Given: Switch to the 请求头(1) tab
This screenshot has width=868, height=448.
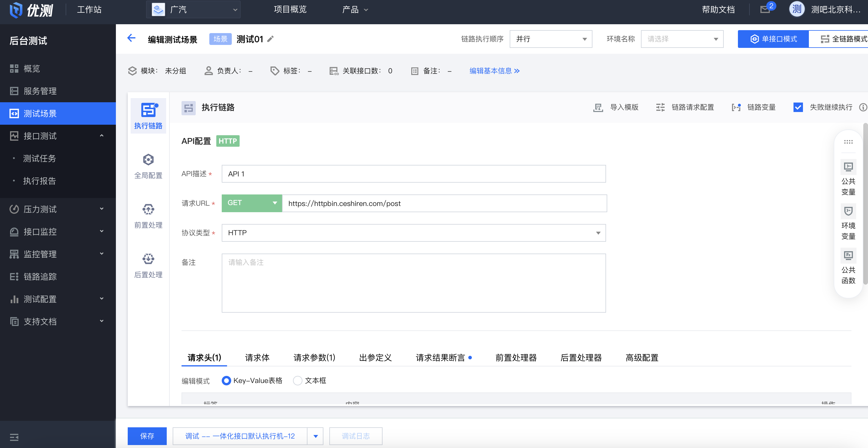Looking at the screenshot, I should [204, 358].
